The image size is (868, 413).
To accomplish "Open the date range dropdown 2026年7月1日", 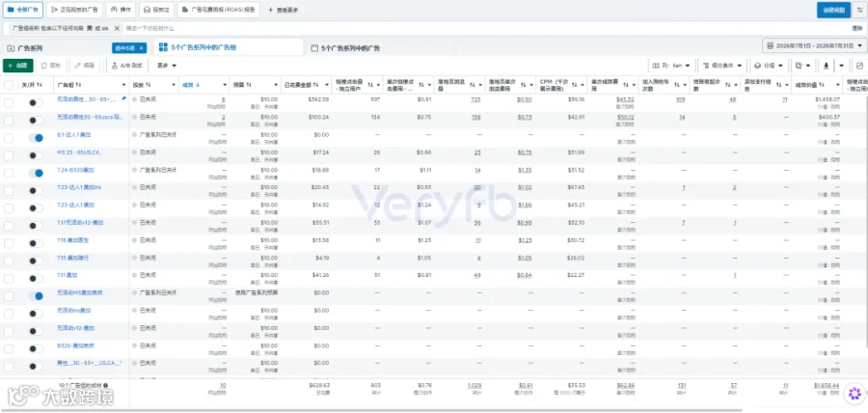I will click(814, 45).
